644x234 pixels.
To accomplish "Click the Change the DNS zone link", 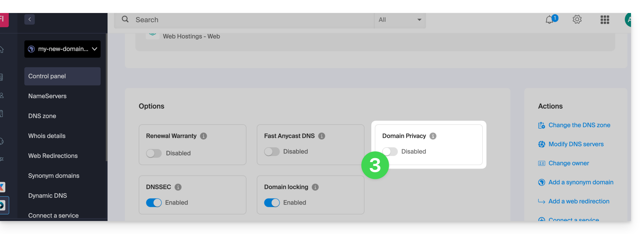I will click(579, 125).
